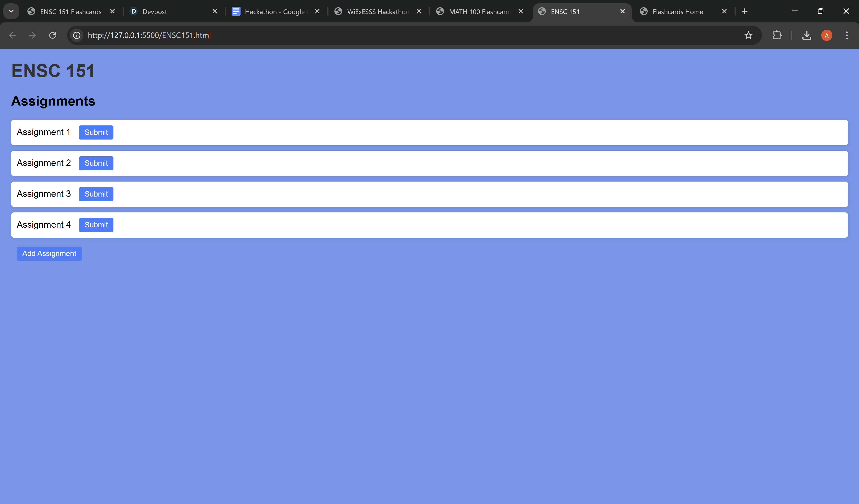The image size is (859, 504).
Task: Expand the tab search dropdown
Action: click(x=11, y=11)
